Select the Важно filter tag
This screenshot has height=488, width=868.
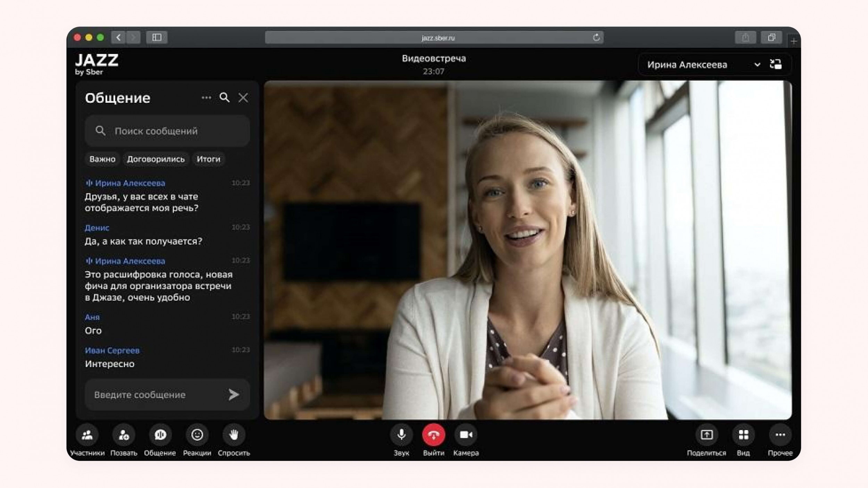tap(102, 159)
